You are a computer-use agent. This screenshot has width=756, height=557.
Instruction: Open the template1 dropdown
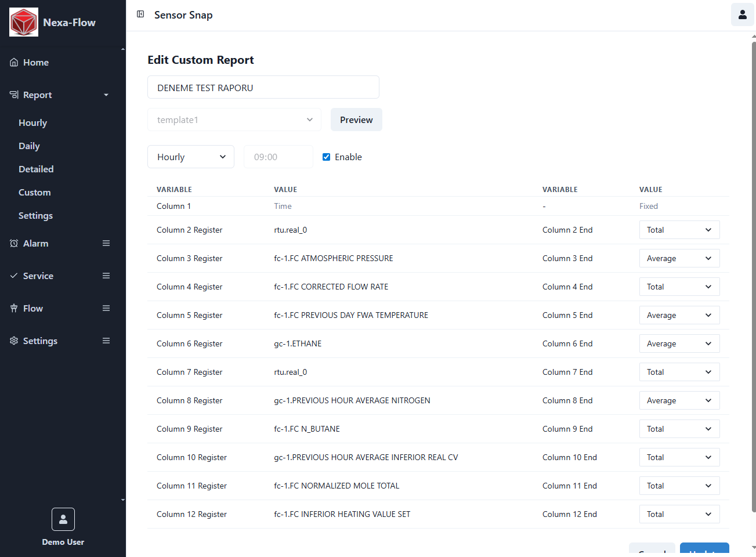click(x=234, y=120)
